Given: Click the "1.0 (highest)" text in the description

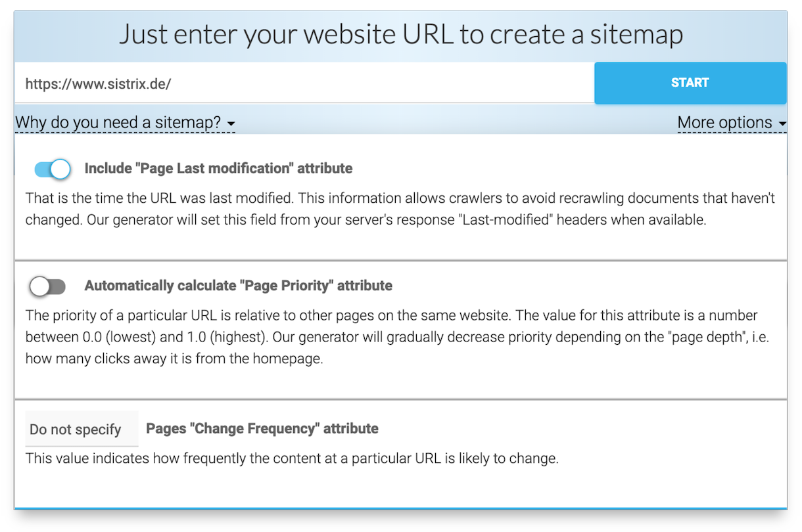Looking at the screenshot, I should [216, 338].
